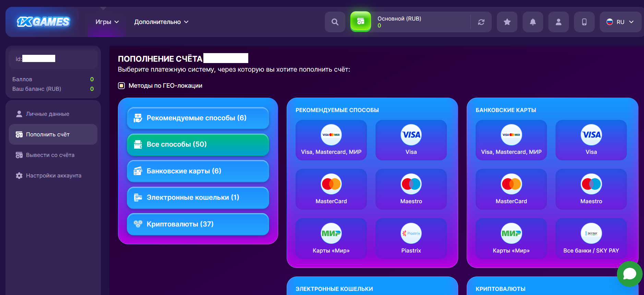The image size is (644, 295).
Task: Open Вывести со счёта in sidebar
Action: (53, 155)
